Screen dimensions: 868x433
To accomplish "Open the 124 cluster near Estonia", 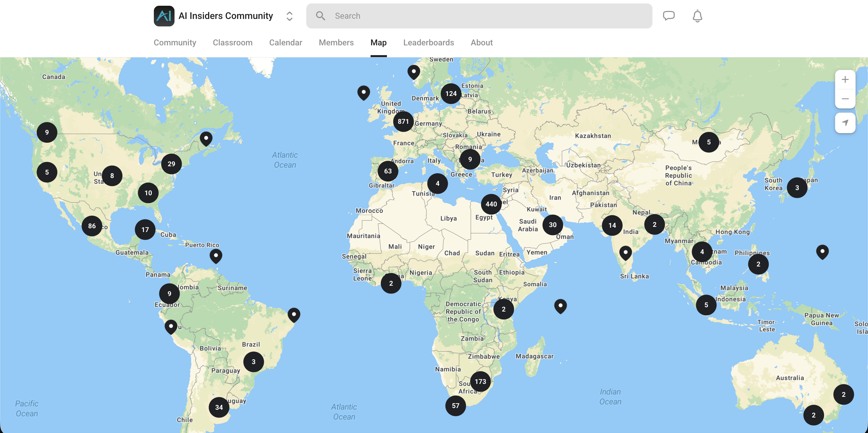I will [x=451, y=93].
